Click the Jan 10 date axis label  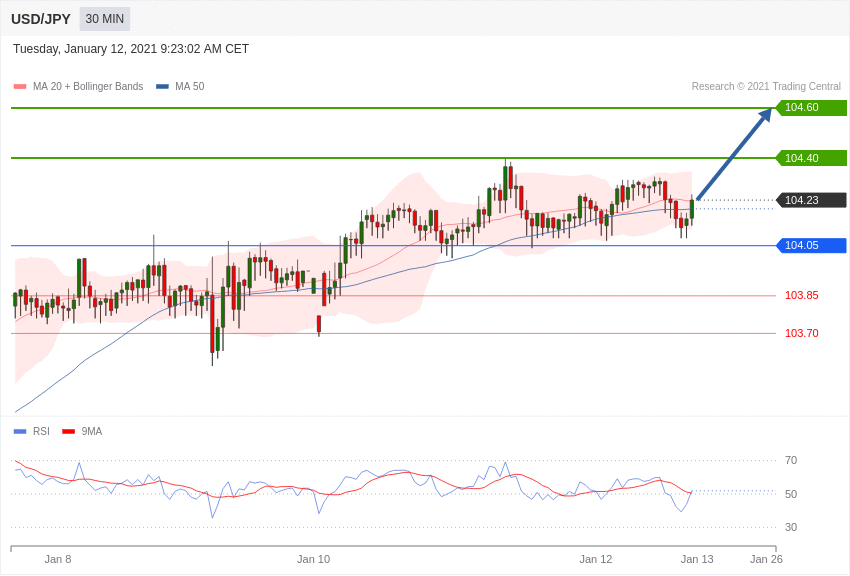(x=313, y=559)
